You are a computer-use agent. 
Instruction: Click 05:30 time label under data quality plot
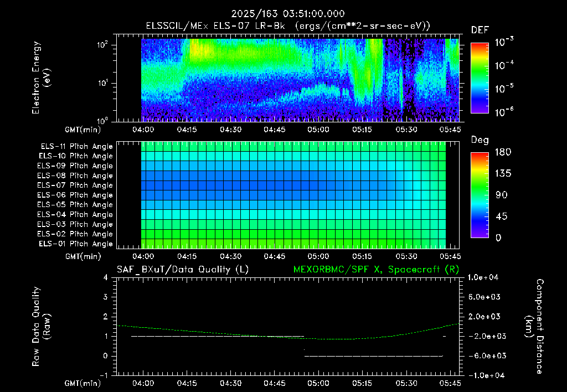tap(406, 384)
